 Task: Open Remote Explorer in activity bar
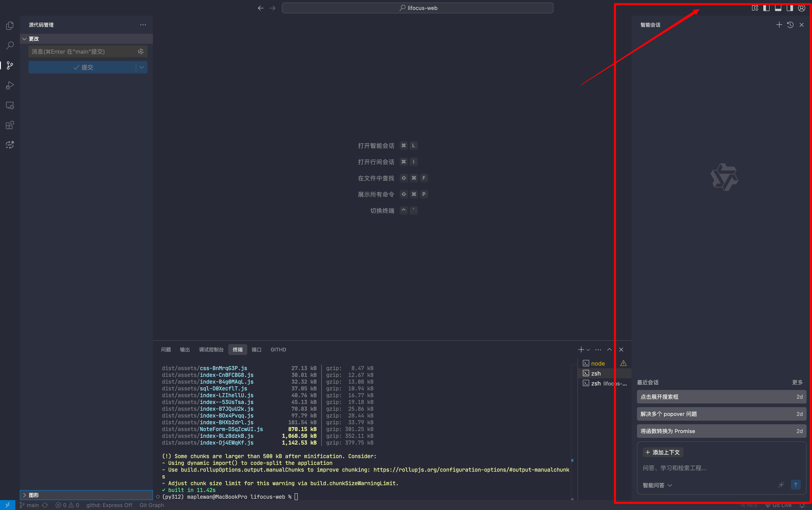tap(10, 105)
